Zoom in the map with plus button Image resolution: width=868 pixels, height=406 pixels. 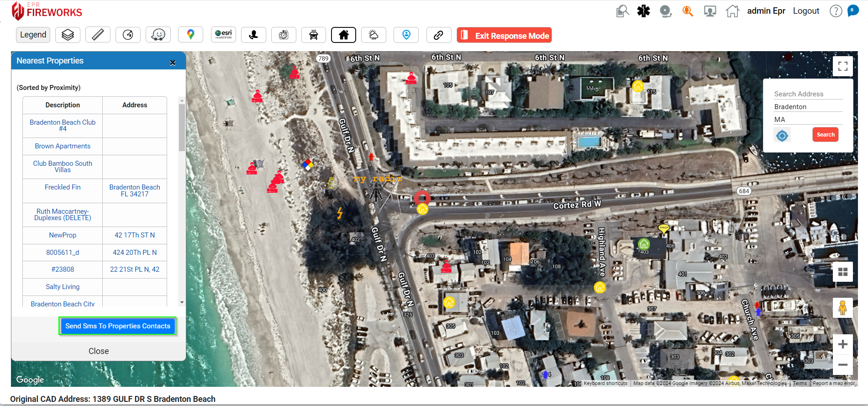842,344
